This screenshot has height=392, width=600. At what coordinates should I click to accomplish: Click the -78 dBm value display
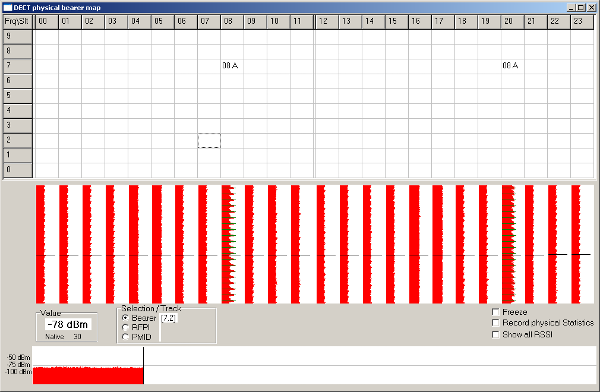68,325
